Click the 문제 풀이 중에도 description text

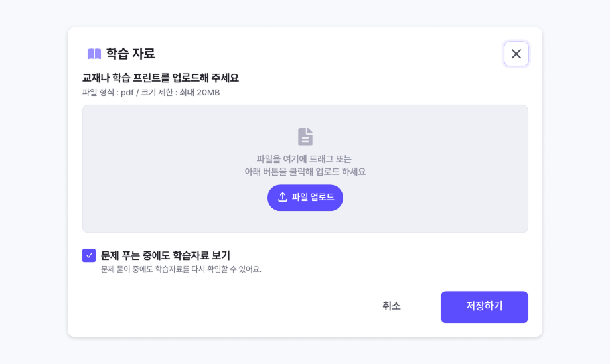[181, 269]
